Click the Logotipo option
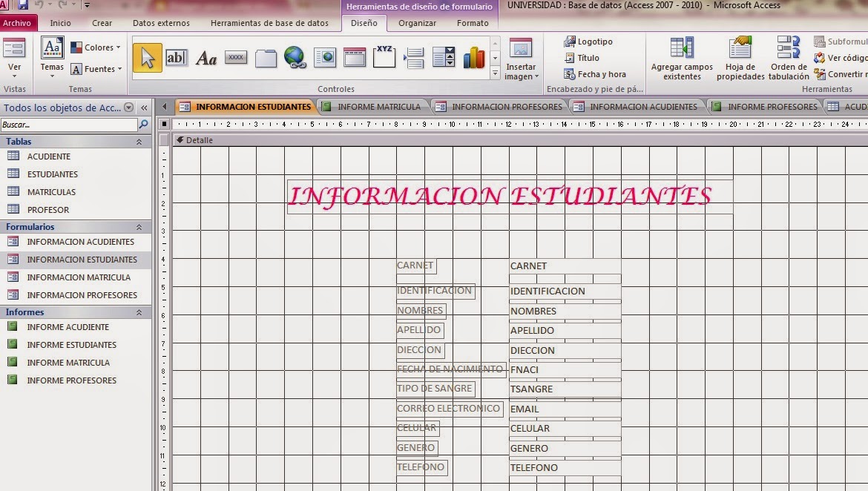This screenshot has width=868, height=491. (x=586, y=41)
